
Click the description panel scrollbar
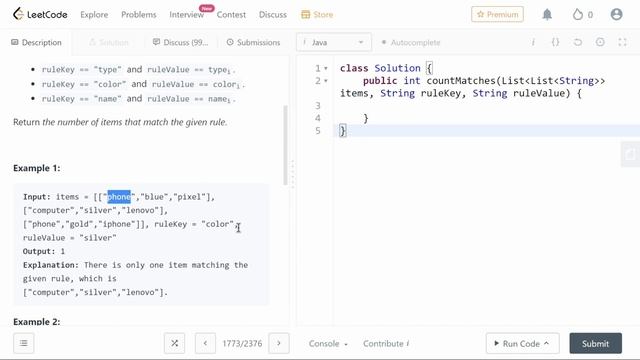coord(285,145)
